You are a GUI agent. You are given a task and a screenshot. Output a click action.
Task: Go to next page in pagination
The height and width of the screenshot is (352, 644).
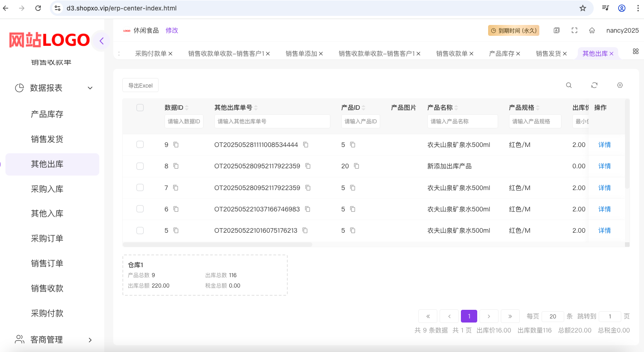click(x=489, y=316)
